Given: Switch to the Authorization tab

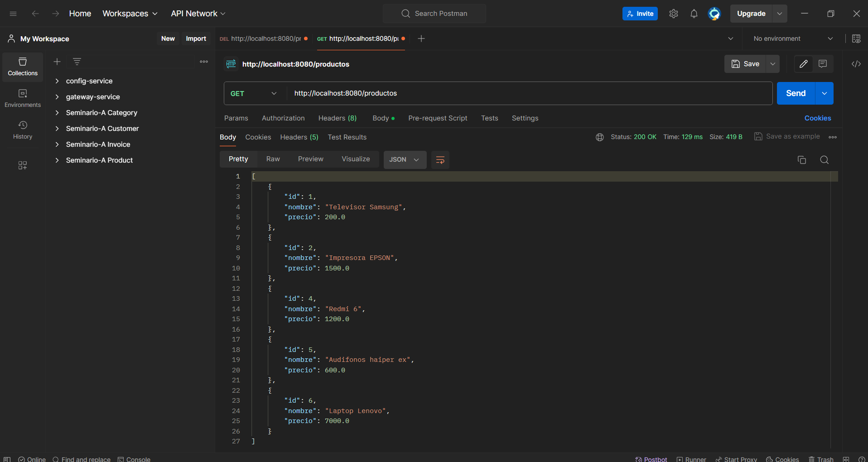Looking at the screenshot, I should (x=283, y=118).
